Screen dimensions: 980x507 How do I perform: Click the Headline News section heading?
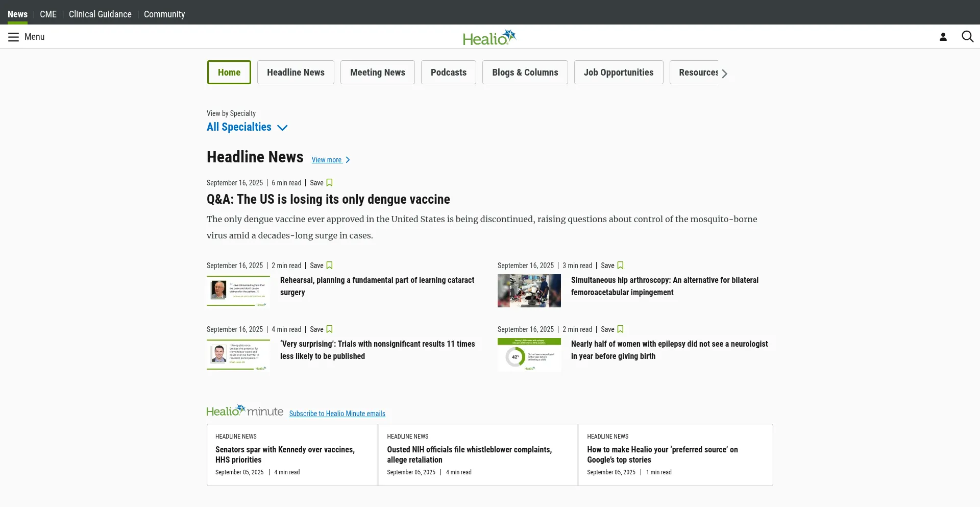[x=255, y=157]
